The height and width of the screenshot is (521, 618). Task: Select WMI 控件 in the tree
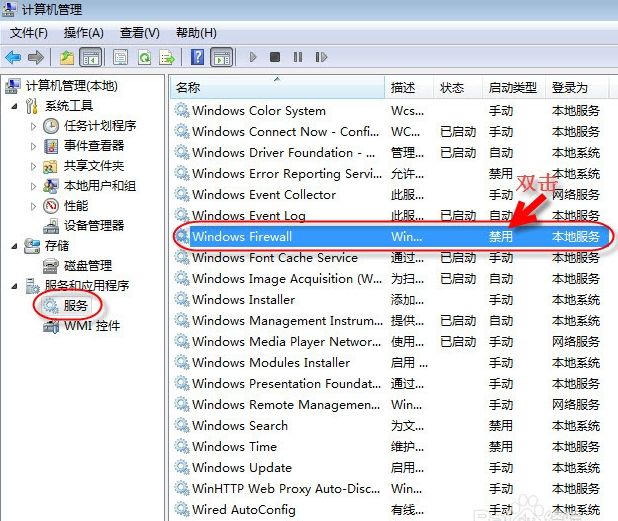pyautogui.click(x=92, y=326)
